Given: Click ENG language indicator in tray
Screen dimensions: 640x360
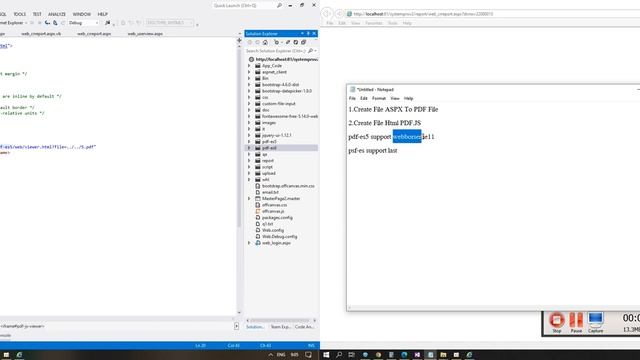Looking at the screenshot, I should click(x=281, y=355).
